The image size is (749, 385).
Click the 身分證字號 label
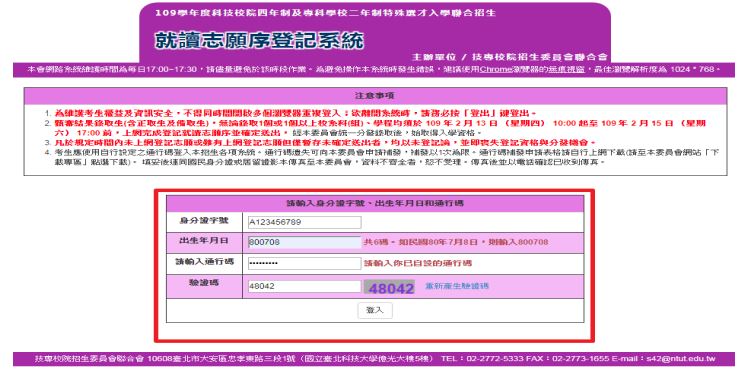point(204,221)
